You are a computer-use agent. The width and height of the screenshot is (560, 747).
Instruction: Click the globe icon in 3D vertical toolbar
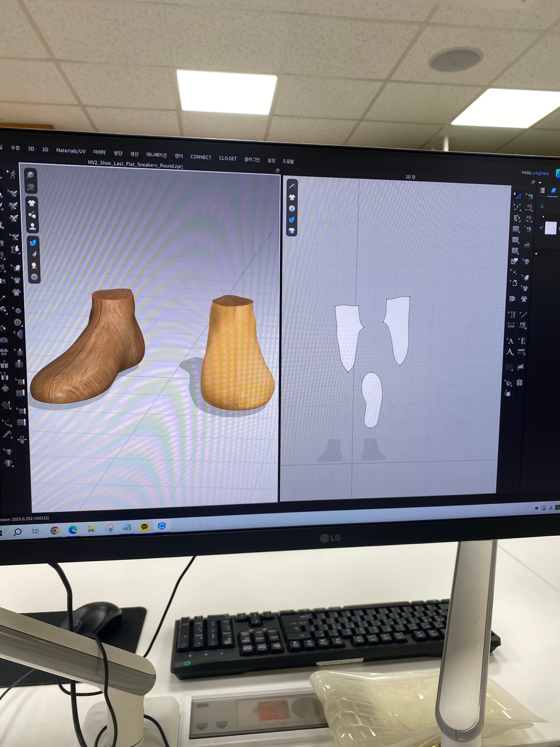(x=34, y=277)
